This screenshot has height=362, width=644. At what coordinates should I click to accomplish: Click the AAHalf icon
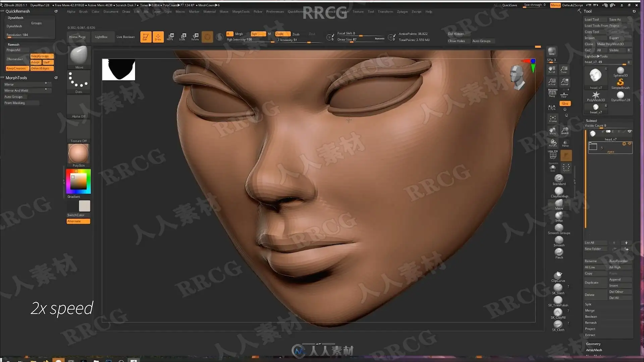click(565, 82)
